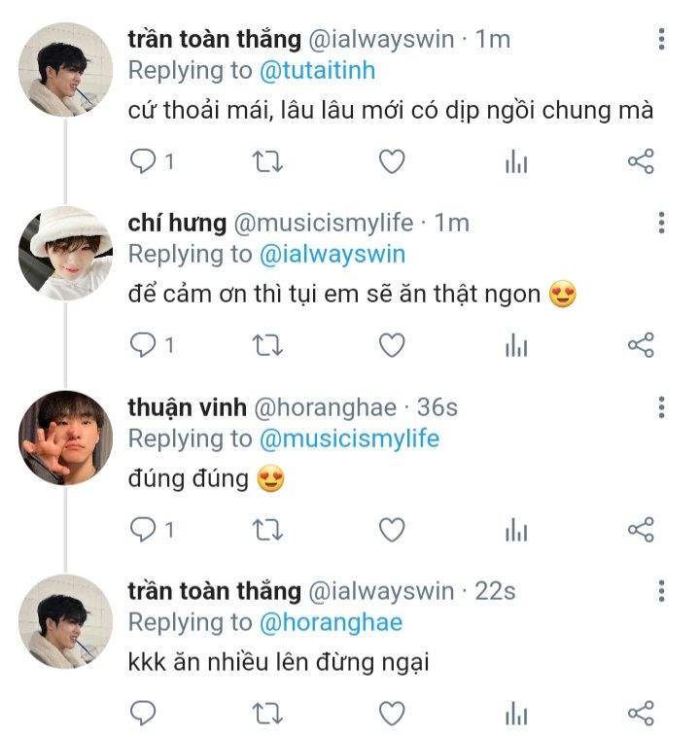
Task: Retweet the last tweet in thread
Action: (267, 712)
